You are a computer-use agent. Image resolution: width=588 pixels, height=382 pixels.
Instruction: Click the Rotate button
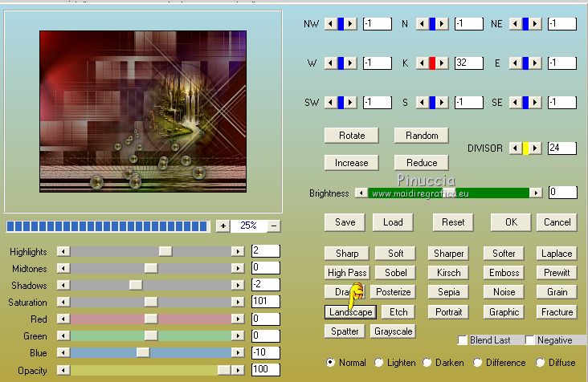click(351, 136)
